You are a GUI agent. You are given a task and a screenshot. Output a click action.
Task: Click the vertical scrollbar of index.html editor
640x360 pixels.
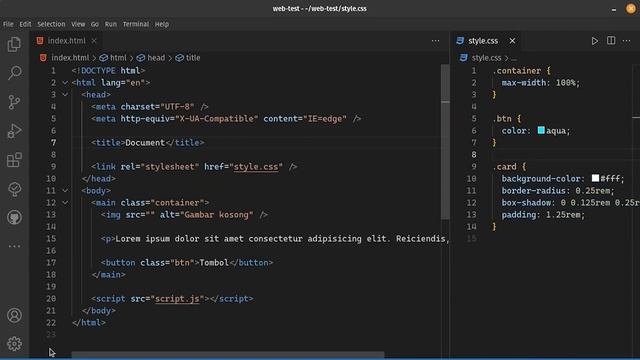(x=445, y=141)
